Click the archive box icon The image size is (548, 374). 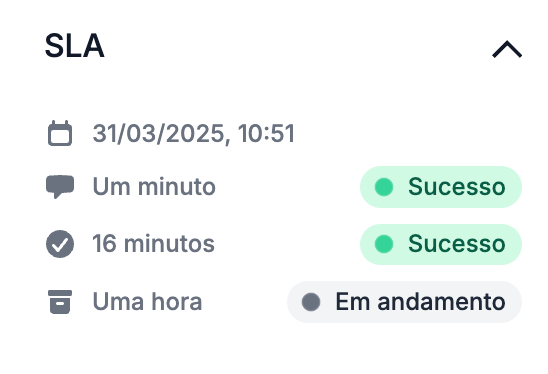60,302
